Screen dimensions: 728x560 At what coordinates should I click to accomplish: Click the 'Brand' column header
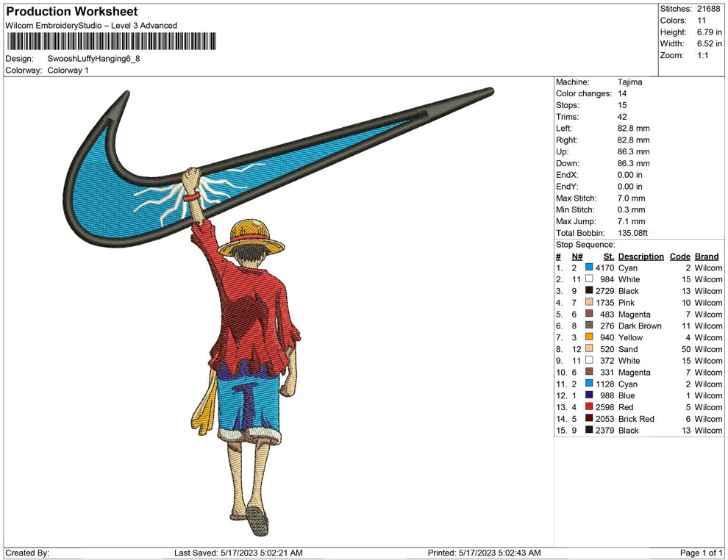coord(707,256)
